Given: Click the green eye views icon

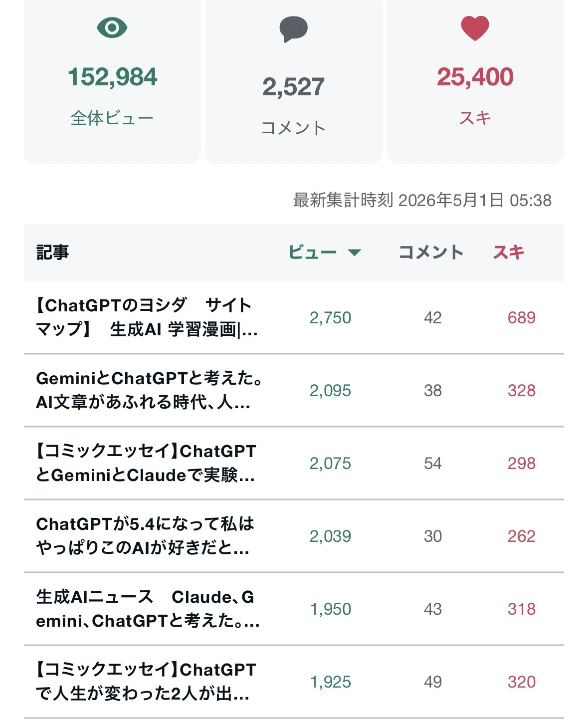Looking at the screenshot, I should tap(112, 27).
